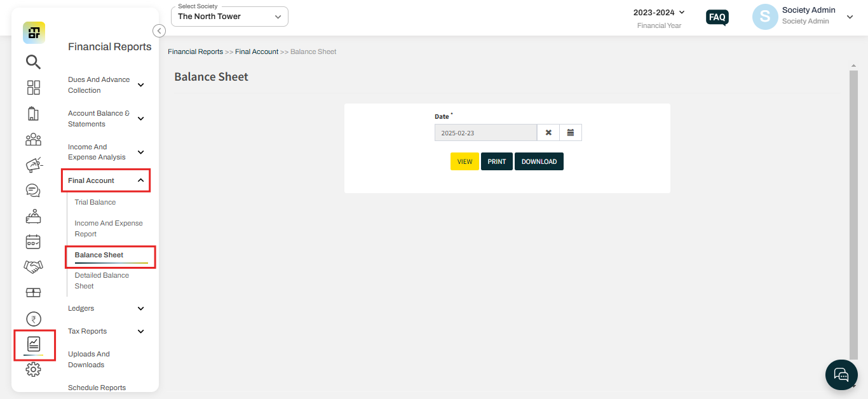Open the FAQ help icon
The height and width of the screenshot is (399, 868).
pos(717,17)
